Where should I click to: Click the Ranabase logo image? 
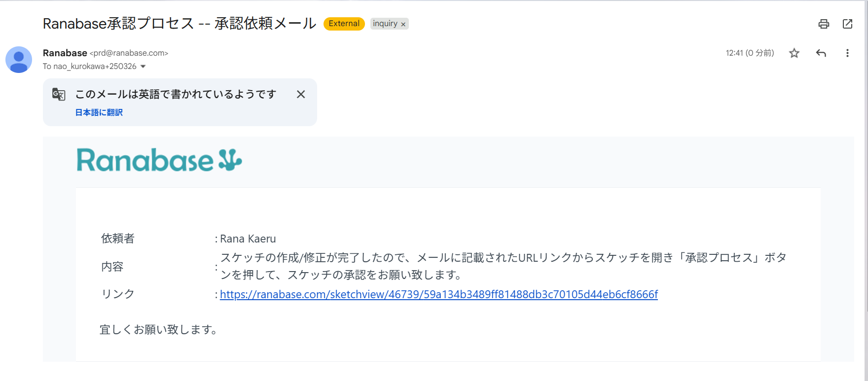point(159,160)
